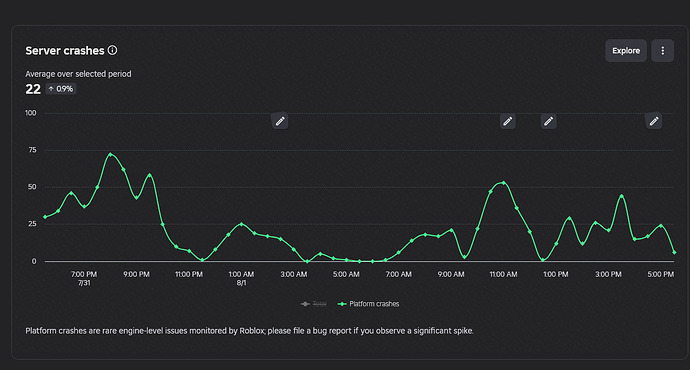Open the annotation pencil above 11:00 AM

point(508,121)
